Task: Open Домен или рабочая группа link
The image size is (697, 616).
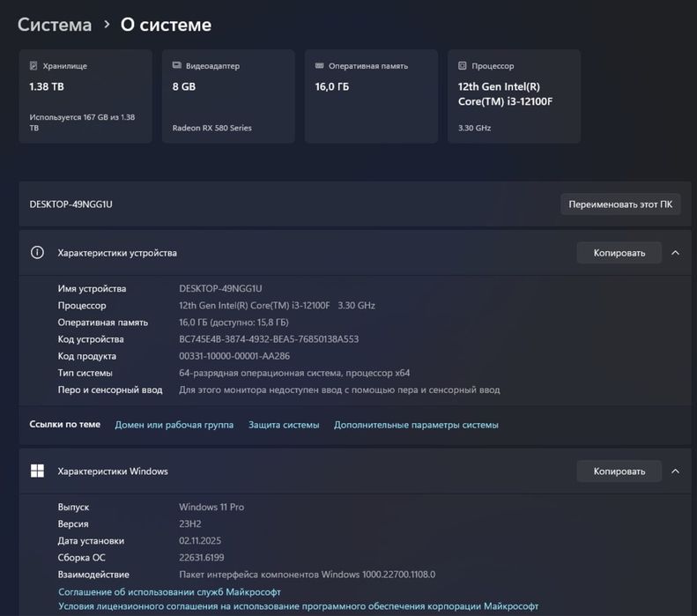Action: 174,425
